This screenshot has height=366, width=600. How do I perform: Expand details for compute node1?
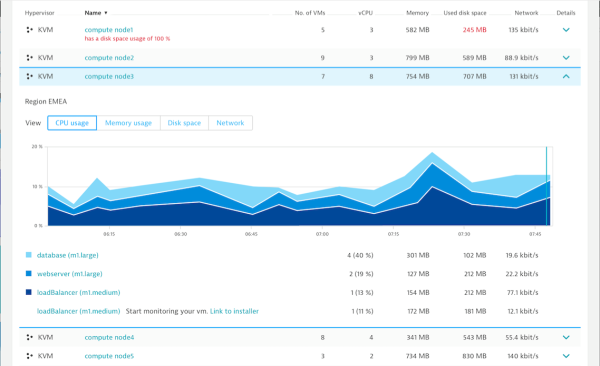click(x=566, y=30)
